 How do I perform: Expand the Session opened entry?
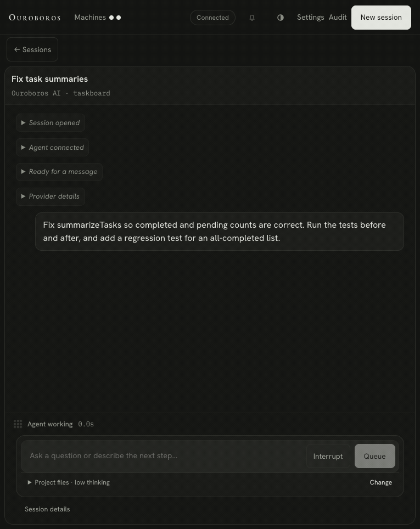coord(51,123)
